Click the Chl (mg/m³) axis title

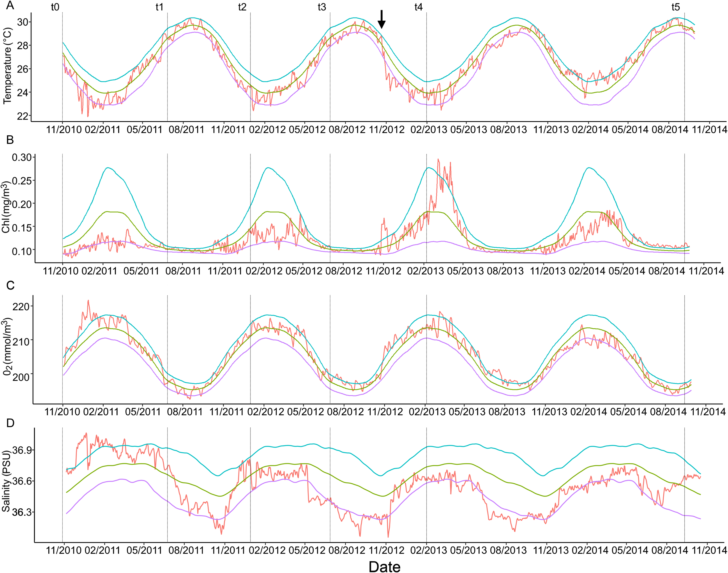(6, 207)
